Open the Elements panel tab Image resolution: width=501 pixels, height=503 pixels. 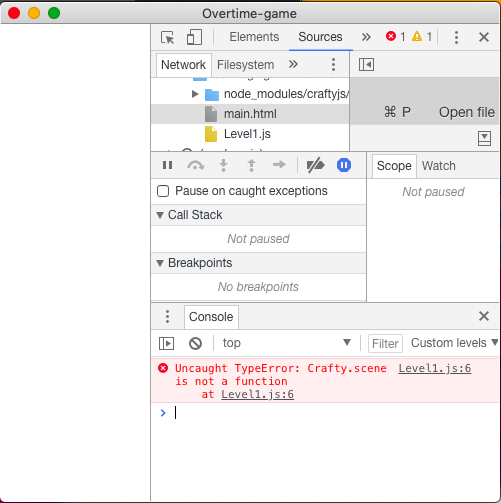(x=254, y=37)
